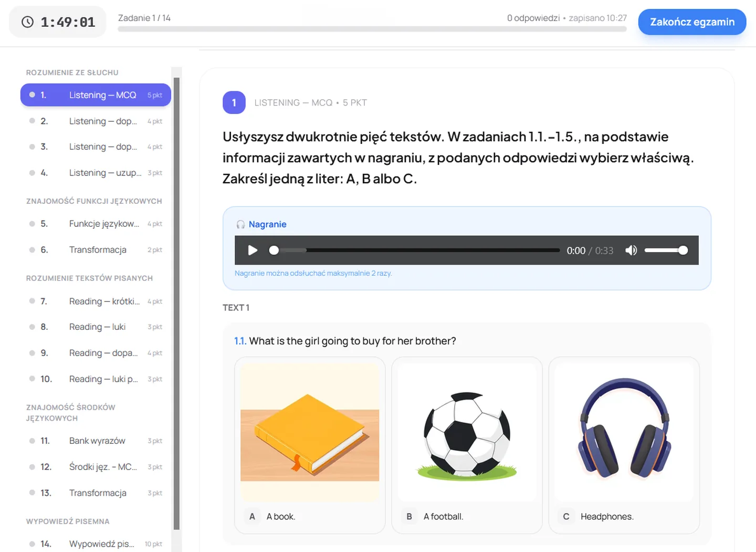Click the headphones picture
The height and width of the screenshot is (552, 756).
(624, 432)
